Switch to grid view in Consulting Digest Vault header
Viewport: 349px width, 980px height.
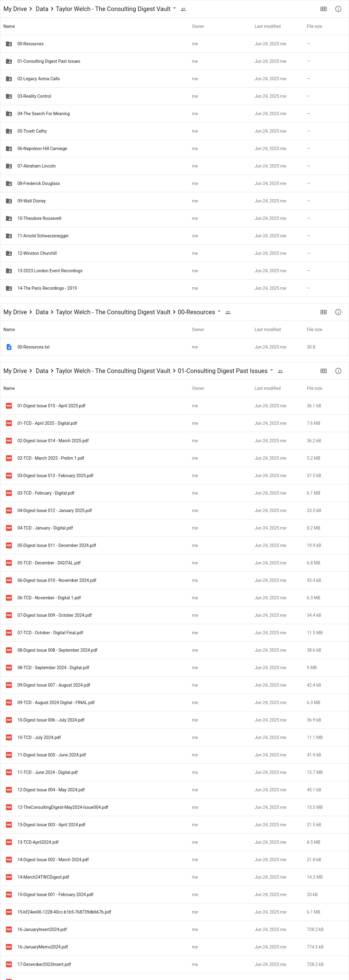coord(324,9)
